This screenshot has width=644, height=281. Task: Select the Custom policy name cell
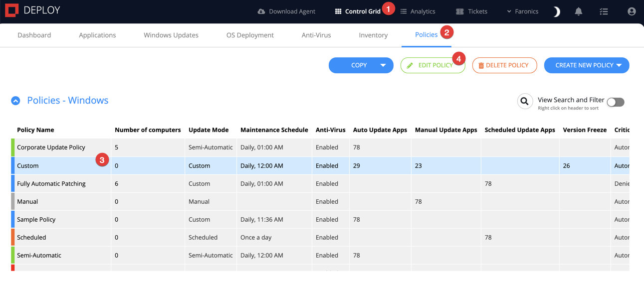coord(62,165)
